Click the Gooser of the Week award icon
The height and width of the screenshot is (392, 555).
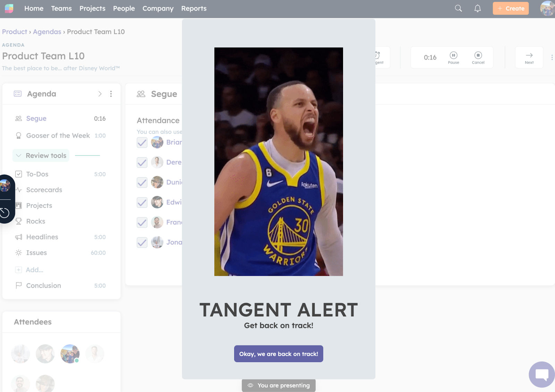click(x=19, y=136)
